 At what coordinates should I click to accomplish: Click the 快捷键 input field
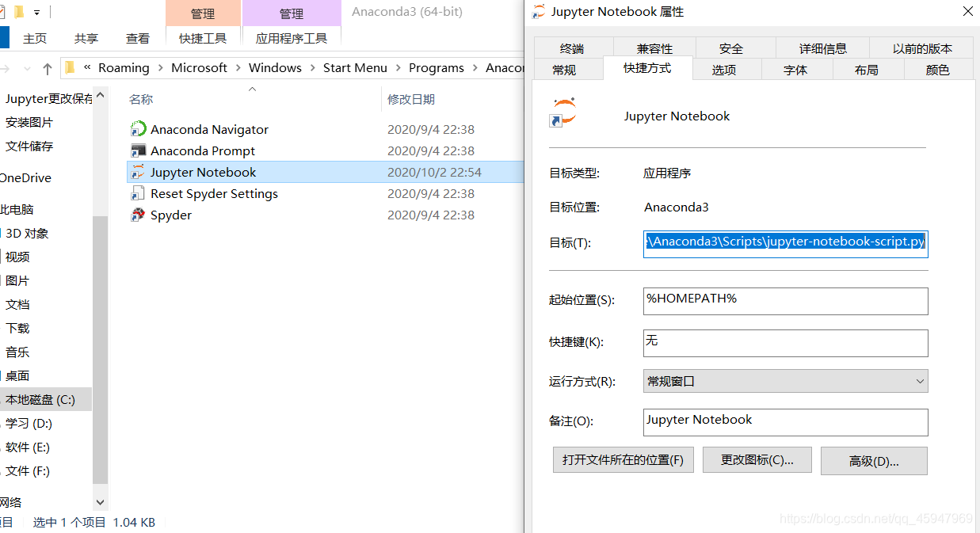[785, 343]
